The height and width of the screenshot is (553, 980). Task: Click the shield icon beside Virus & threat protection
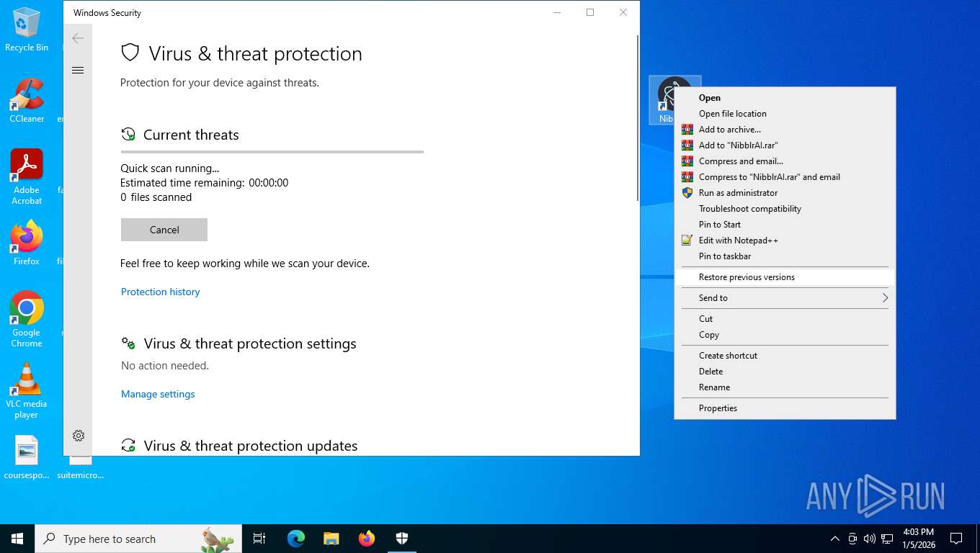130,53
